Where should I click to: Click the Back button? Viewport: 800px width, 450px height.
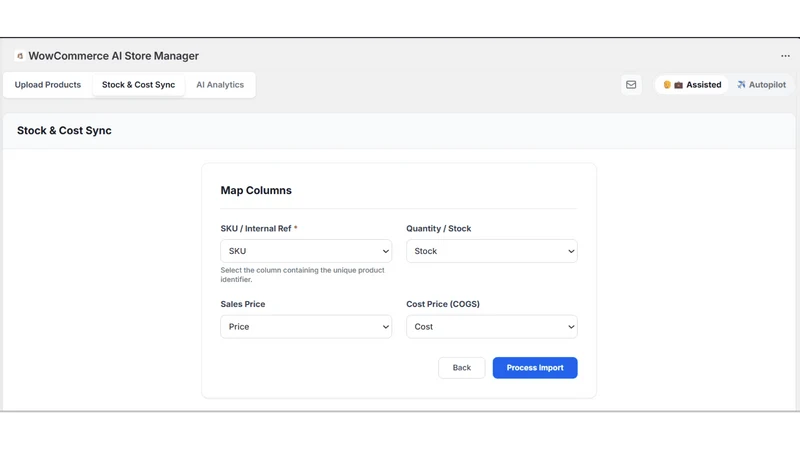click(x=462, y=368)
